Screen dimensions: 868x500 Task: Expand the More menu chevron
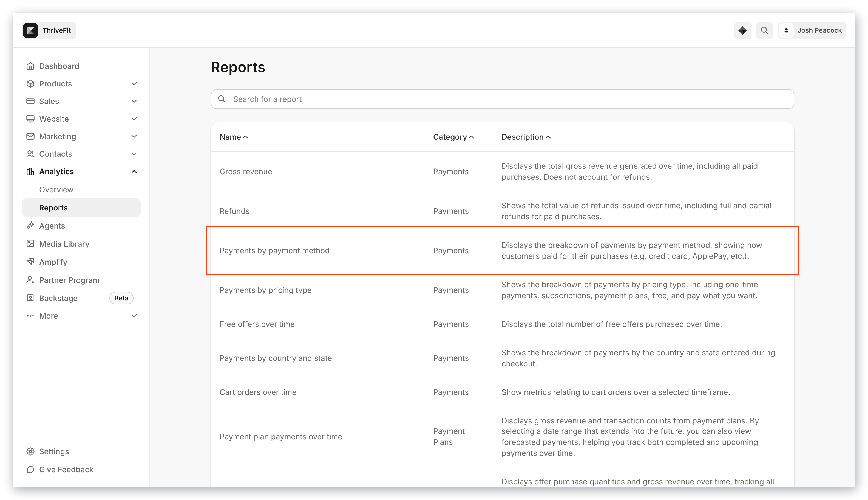click(134, 316)
